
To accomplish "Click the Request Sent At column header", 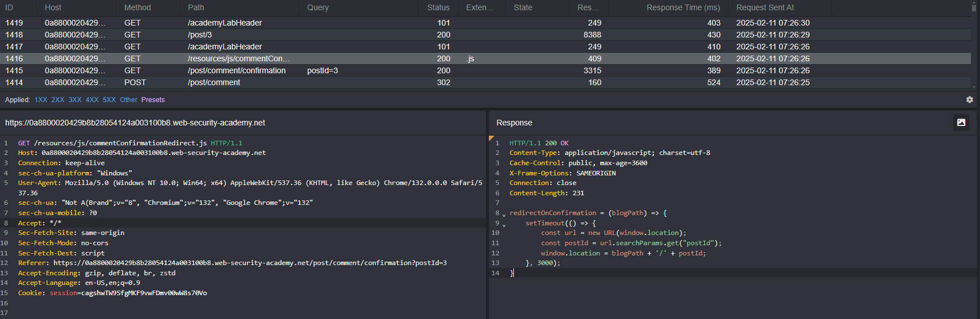I will [765, 7].
